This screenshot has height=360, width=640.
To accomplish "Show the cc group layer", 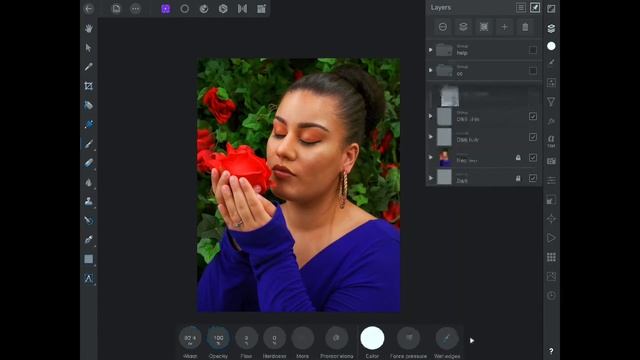I will tap(533, 71).
